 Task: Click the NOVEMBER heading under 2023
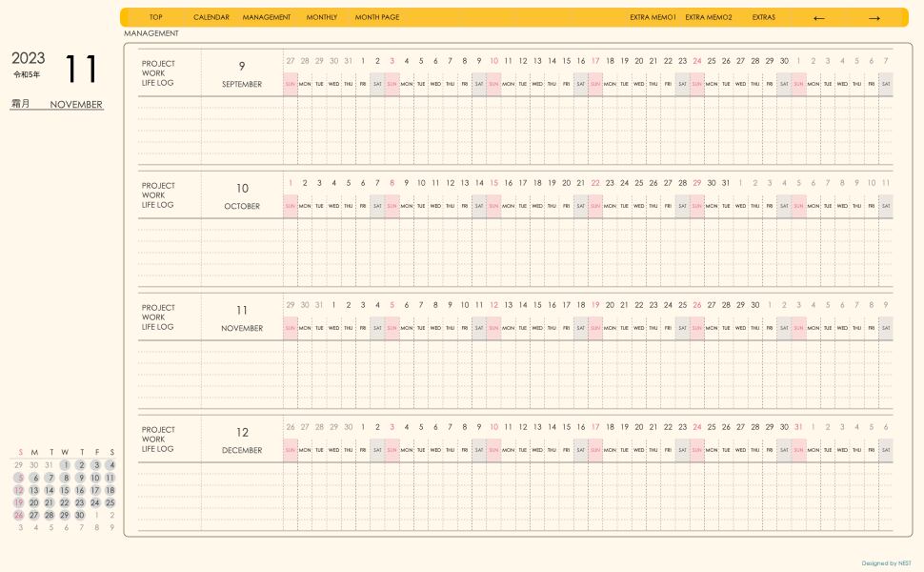(x=76, y=104)
